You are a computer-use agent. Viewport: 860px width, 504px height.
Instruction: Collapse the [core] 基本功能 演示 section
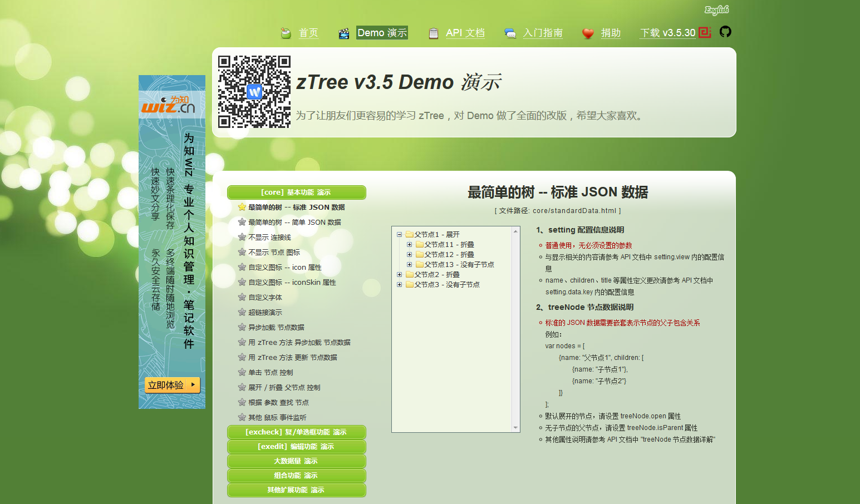(297, 192)
